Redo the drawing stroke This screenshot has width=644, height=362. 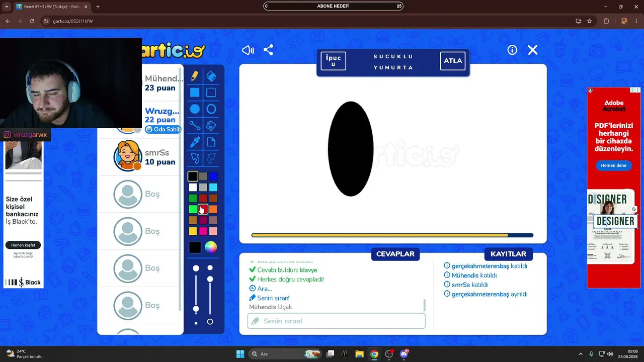click(x=211, y=159)
